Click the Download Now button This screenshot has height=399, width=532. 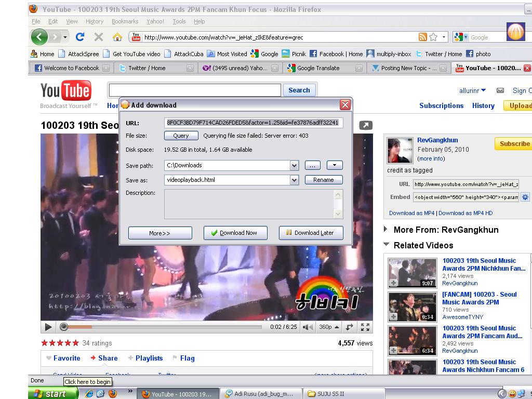point(235,233)
